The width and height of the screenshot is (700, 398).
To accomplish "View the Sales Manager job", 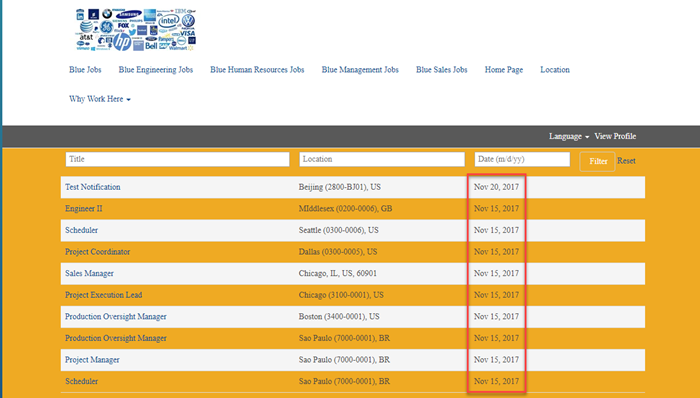I will [x=89, y=274].
